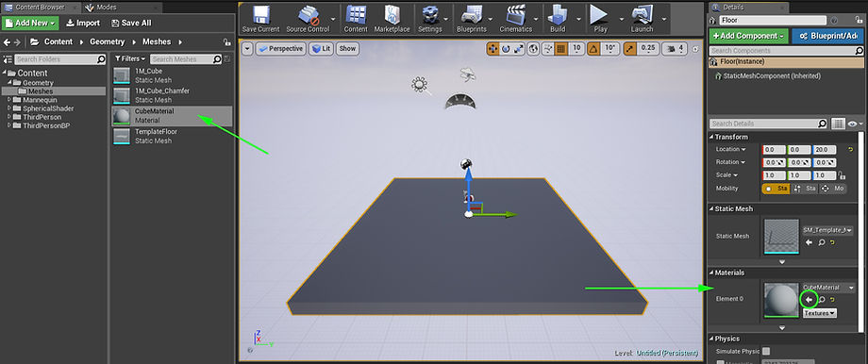Click Save Current toolbar icon
The height and width of the screenshot is (364, 868).
260,20
